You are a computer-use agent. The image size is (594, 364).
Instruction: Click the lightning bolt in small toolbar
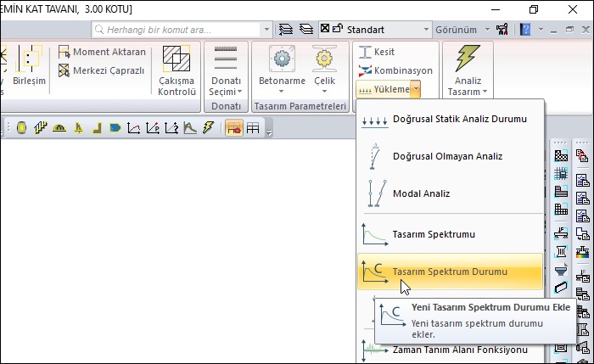(x=208, y=128)
